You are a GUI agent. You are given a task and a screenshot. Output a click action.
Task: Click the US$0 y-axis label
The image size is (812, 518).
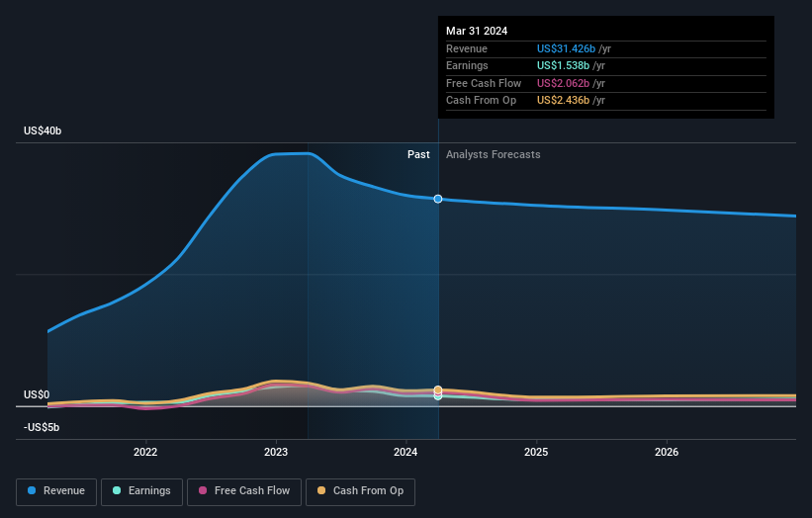[x=37, y=394]
